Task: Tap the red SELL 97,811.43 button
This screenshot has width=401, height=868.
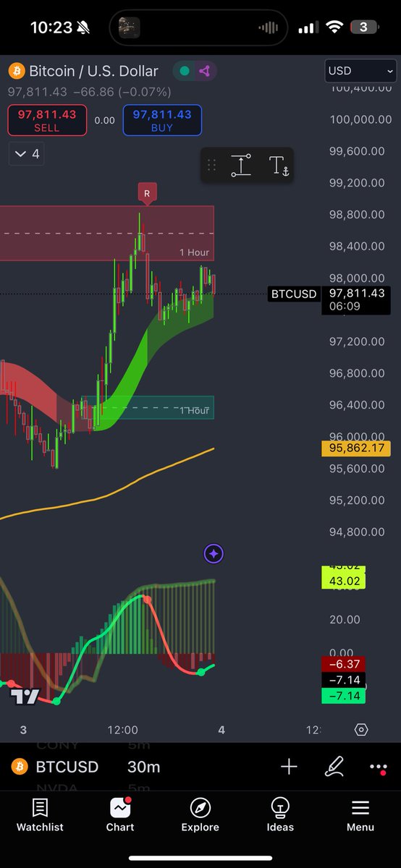Action: (47, 120)
